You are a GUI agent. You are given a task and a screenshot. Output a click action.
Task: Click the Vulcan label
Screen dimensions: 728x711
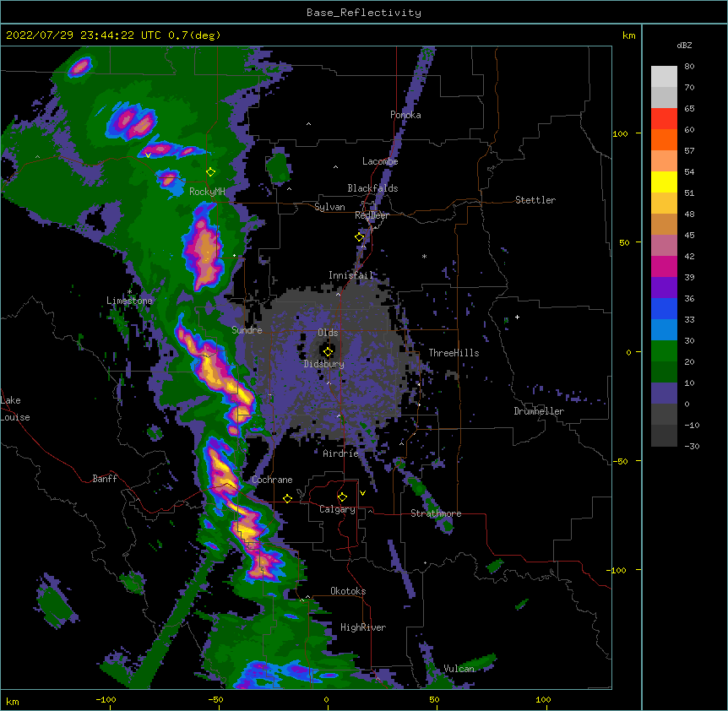[459, 669]
